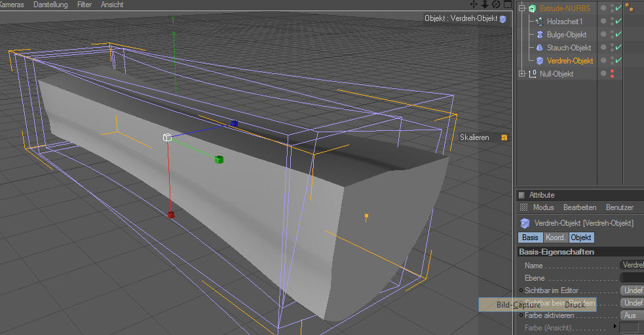Open the Sichtbar beim Rendern dropdown
The height and width of the screenshot is (335, 644).
point(632,302)
